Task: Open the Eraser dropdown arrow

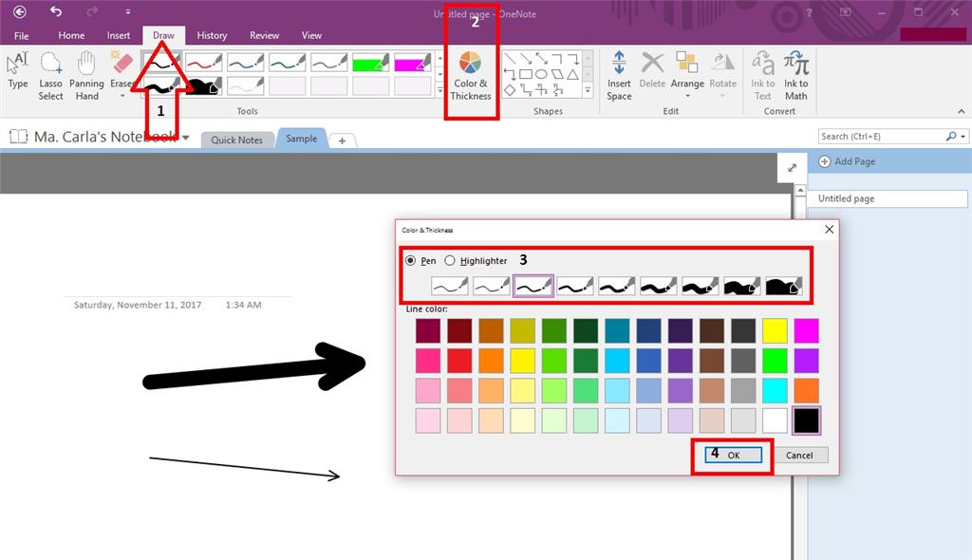Action: click(121, 95)
